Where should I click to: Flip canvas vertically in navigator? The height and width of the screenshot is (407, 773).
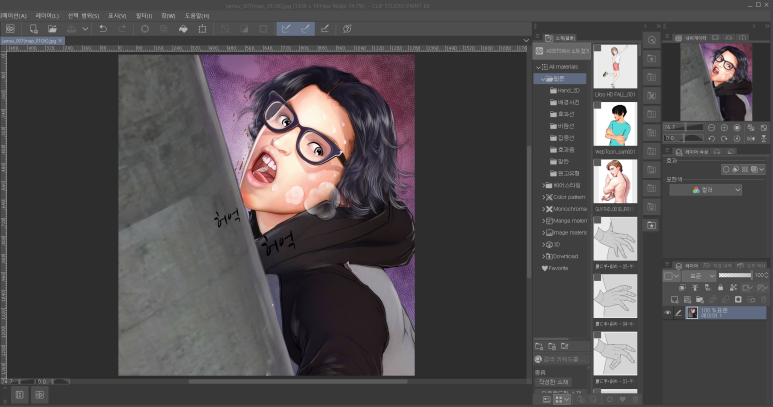(764, 139)
